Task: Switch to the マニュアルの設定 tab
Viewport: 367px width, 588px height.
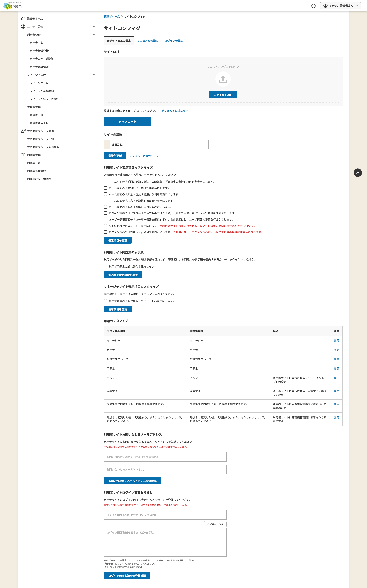Action: coord(148,41)
